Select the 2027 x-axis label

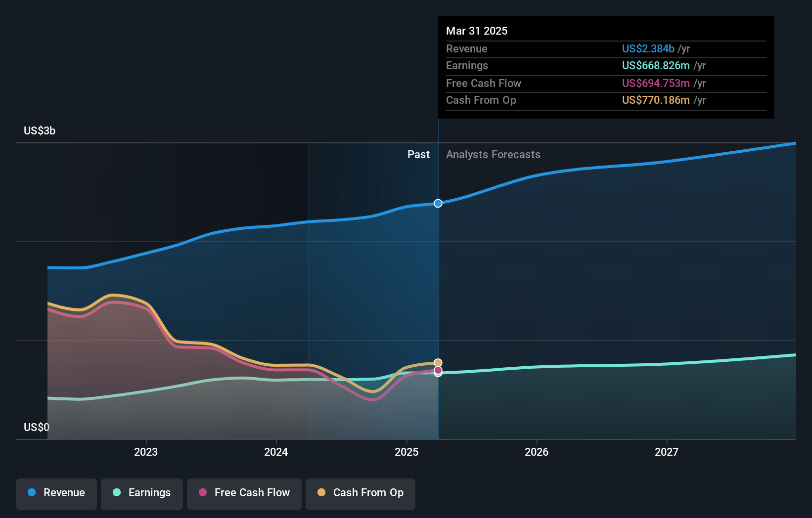667,452
